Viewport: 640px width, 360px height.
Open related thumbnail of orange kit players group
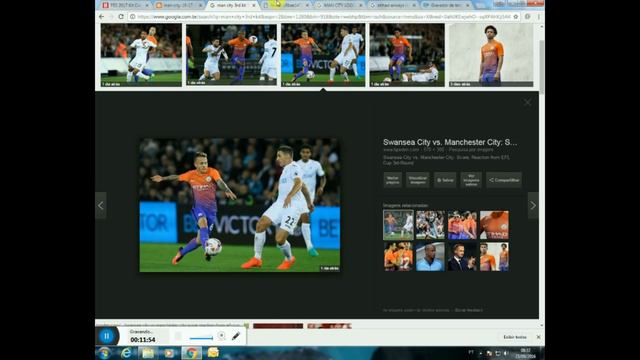(x=462, y=225)
